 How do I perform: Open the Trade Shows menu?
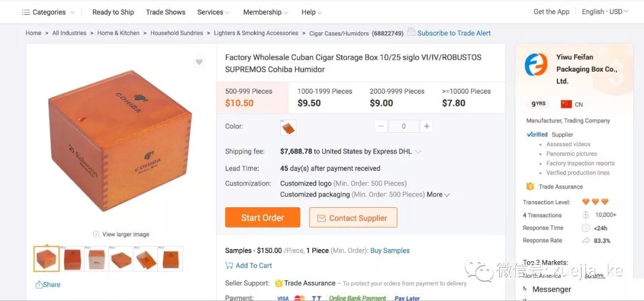[166, 13]
